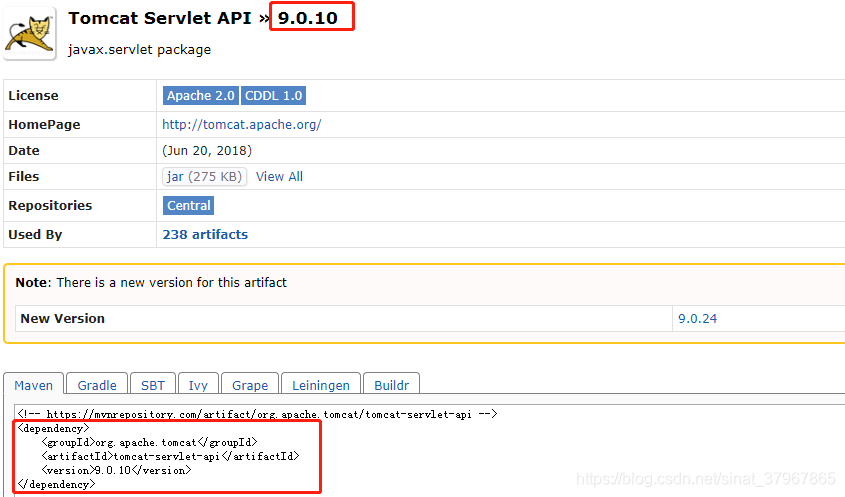Image resolution: width=845 pixels, height=497 pixels.
Task: Click the New Version label cell
Action: point(344,319)
